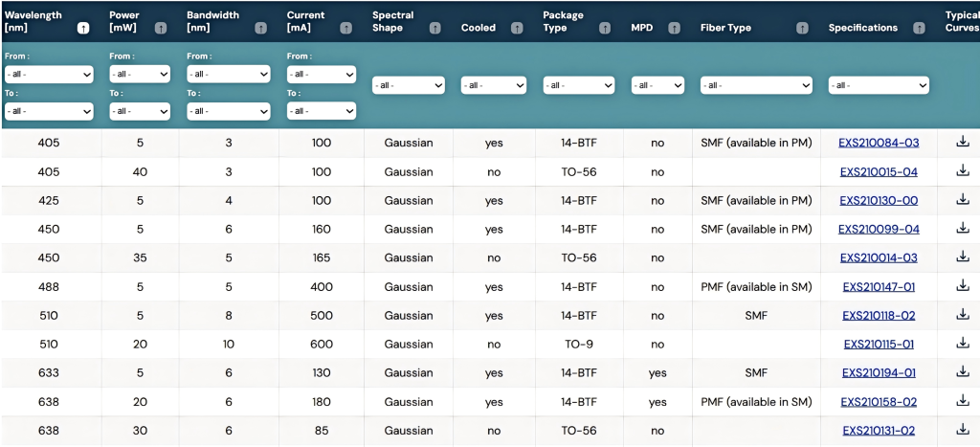Select current cell 600

(x=322, y=345)
